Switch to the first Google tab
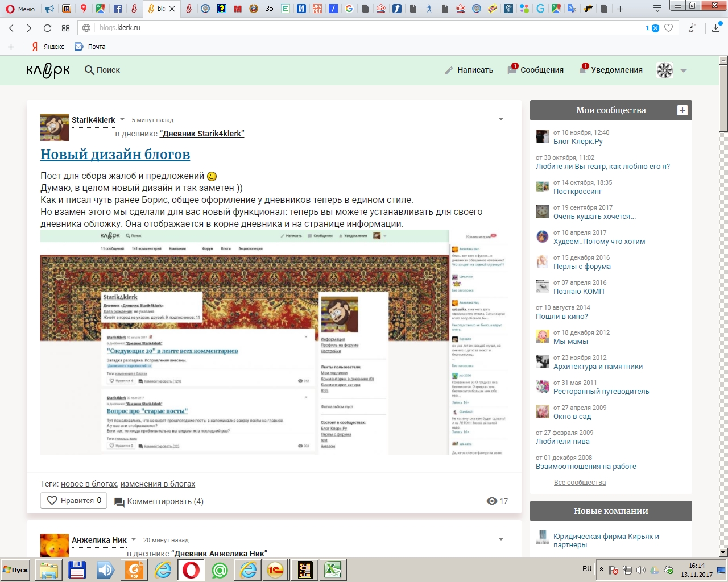The image size is (728, 582). click(x=349, y=9)
